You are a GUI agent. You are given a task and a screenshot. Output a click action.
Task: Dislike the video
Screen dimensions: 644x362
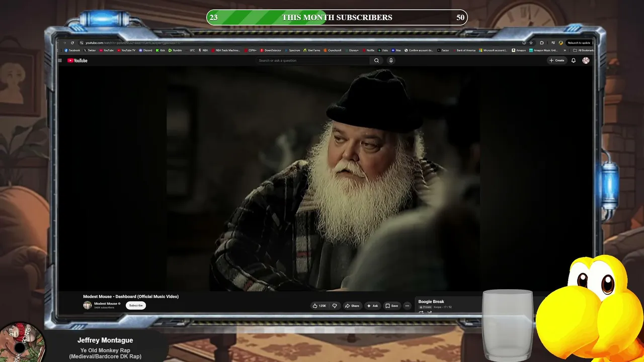[335, 306]
